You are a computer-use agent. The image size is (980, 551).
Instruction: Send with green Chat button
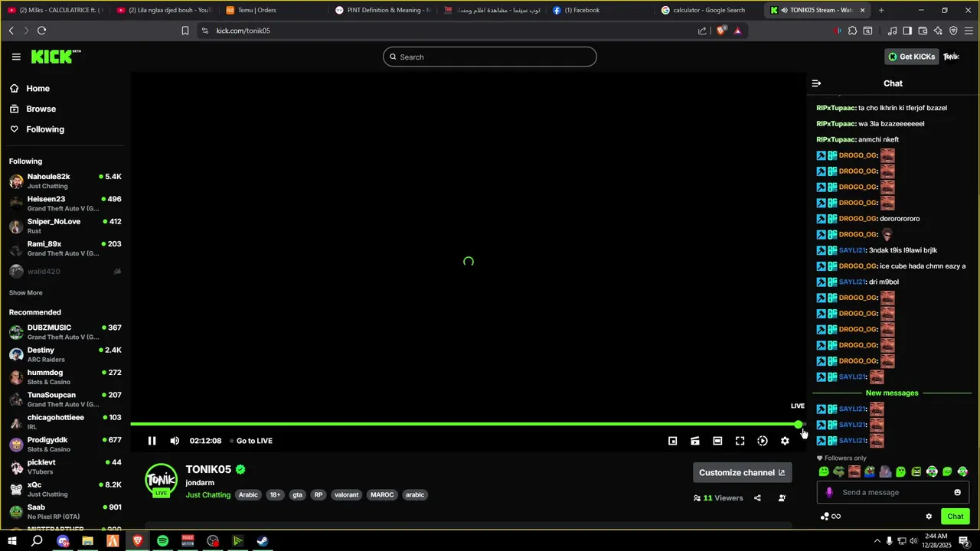[x=955, y=517]
